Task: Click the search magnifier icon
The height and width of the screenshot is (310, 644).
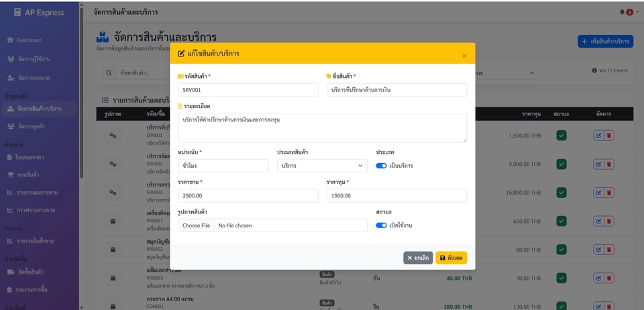Action: (x=109, y=73)
